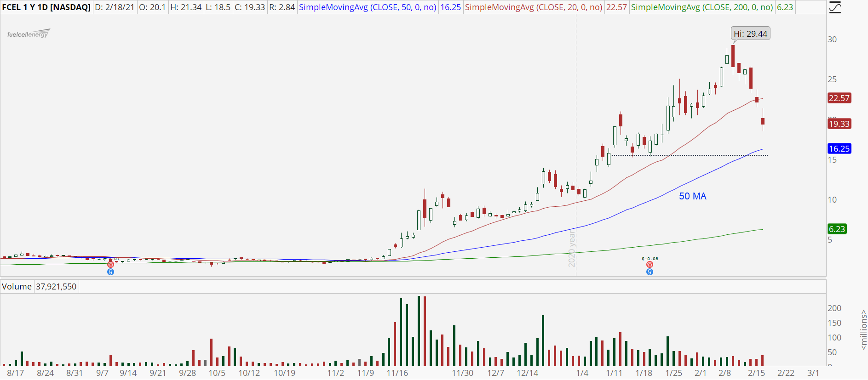Viewport: 868px width, 380px height.
Task: Click the 100 mark on the volume axis
Action: click(834, 338)
